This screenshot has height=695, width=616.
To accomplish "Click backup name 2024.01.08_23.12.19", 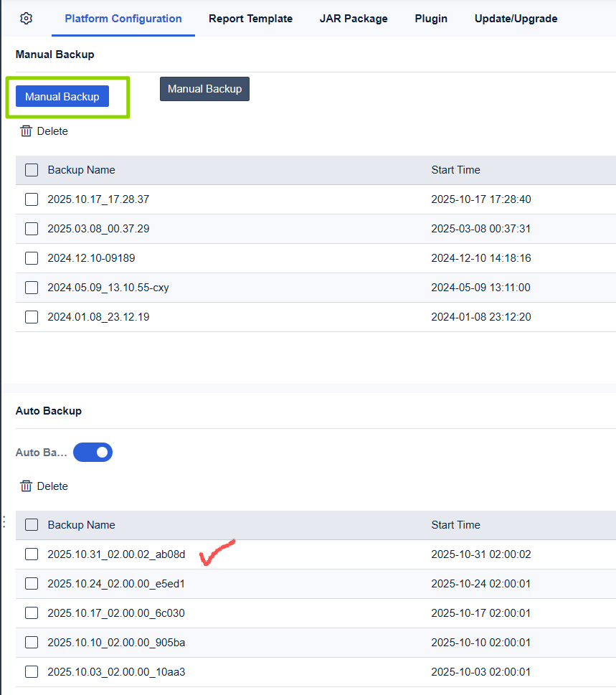I will [x=98, y=317].
